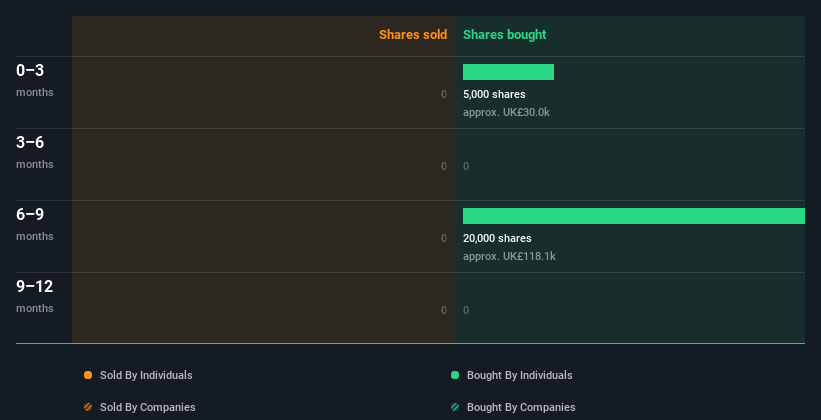Image resolution: width=821 pixels, height=420 pixels.
Task: Select the green 5,000 shares bar
Action: coord(508,72)
